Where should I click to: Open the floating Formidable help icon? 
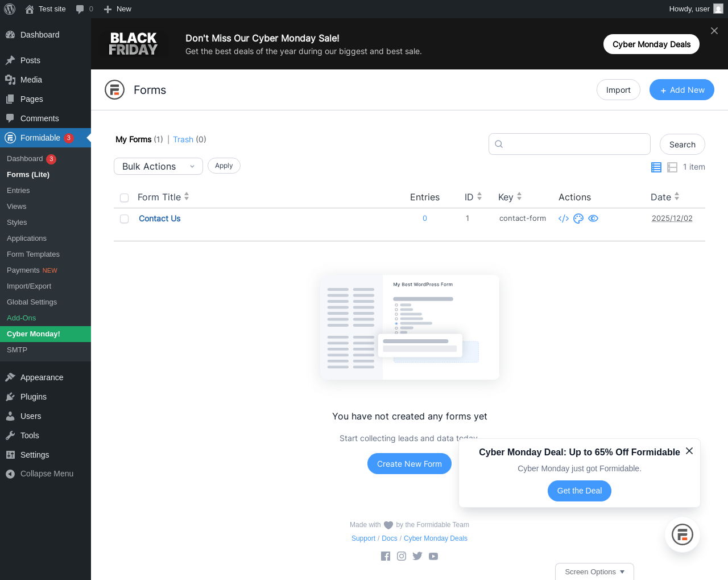coord(682,535)
